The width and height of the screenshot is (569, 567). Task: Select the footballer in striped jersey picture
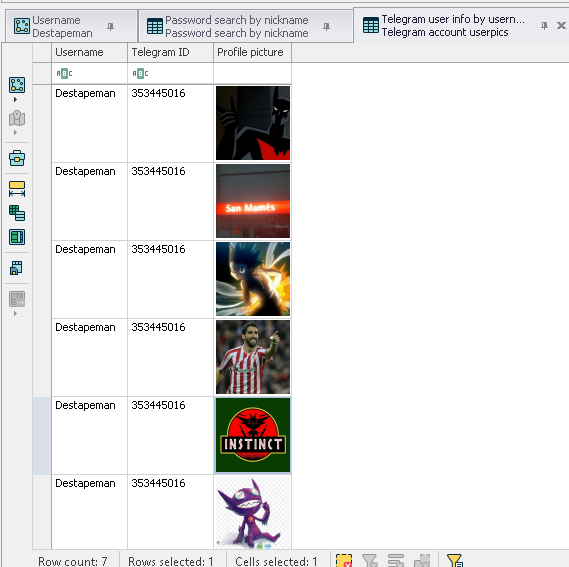click(253, 357)
